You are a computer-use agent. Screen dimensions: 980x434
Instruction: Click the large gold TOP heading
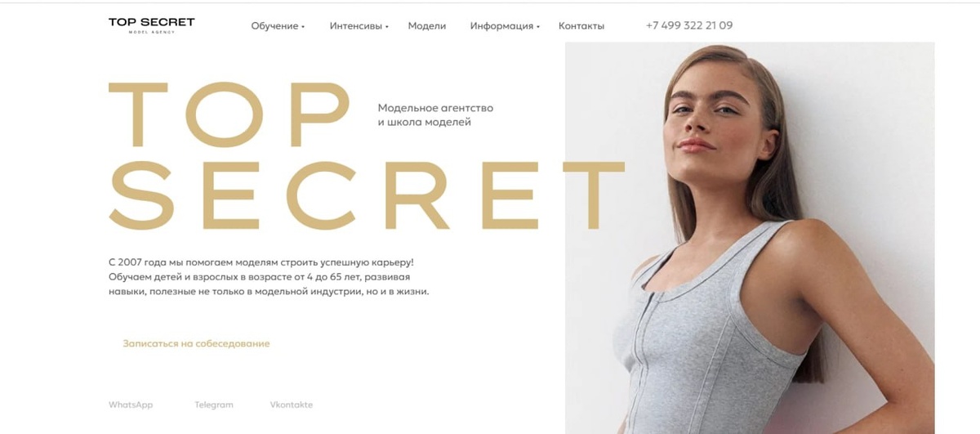[x=229, y=114]
